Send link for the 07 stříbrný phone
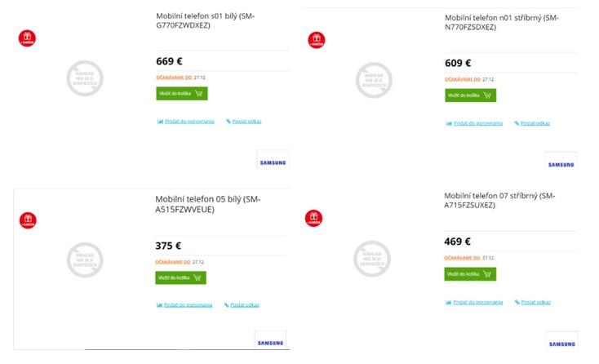The height and width of the screenshot is (364, 599). [x=534, y=302]
